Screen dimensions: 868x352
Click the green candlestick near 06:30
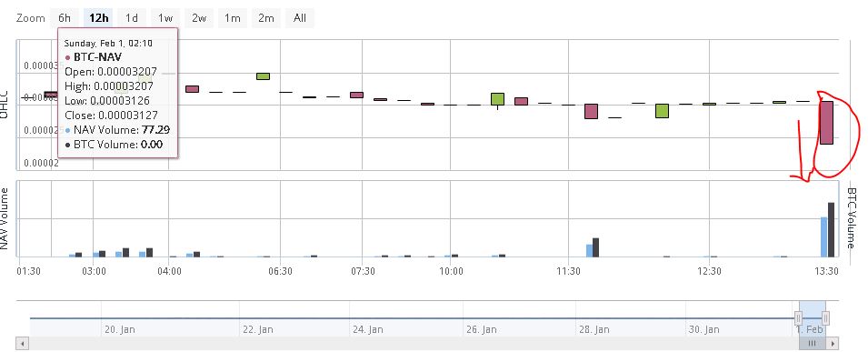(x=263, y=75)
